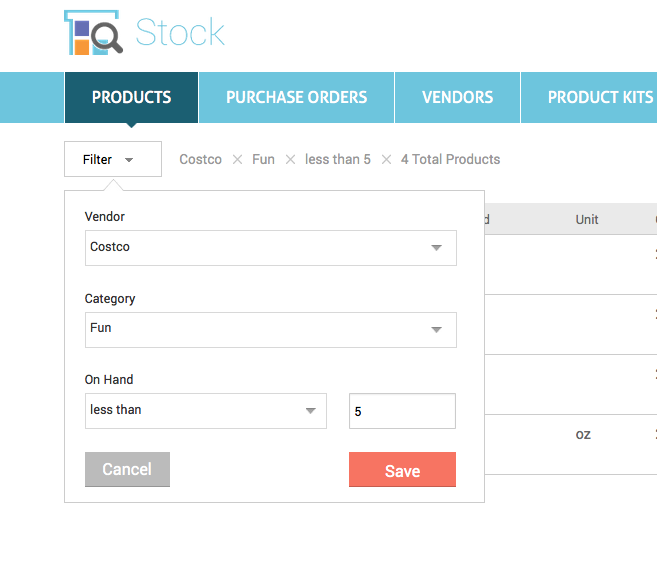Switch to the Products tab
Viewport: 657px width, 573px height.
(x=131, y=97)
